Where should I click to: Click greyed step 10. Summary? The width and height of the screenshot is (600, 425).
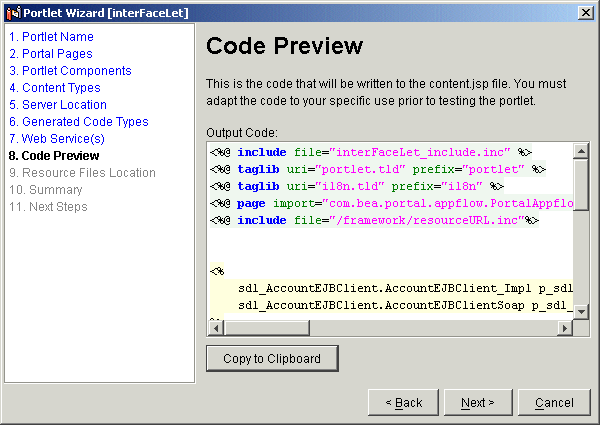(46, 190)
